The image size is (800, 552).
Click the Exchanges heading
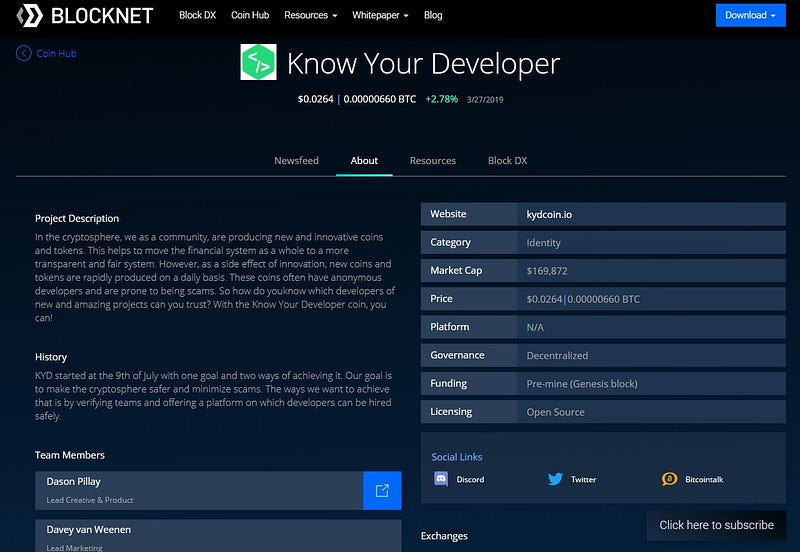click(x=444, y=536)
